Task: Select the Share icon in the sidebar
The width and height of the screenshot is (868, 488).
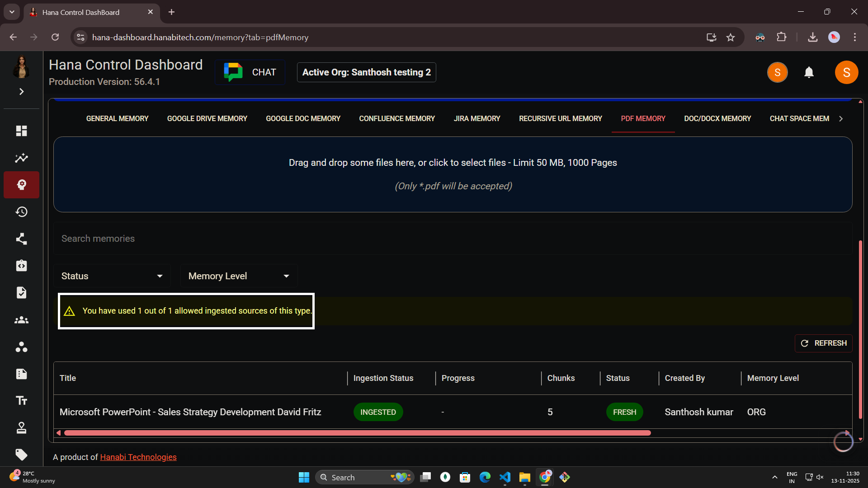Action: click(x=21, y=239)
